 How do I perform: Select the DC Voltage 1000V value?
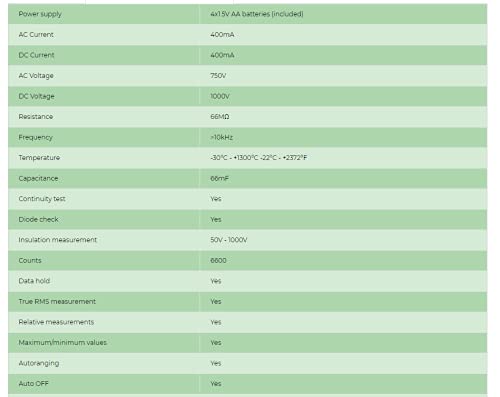pos(220,96)
